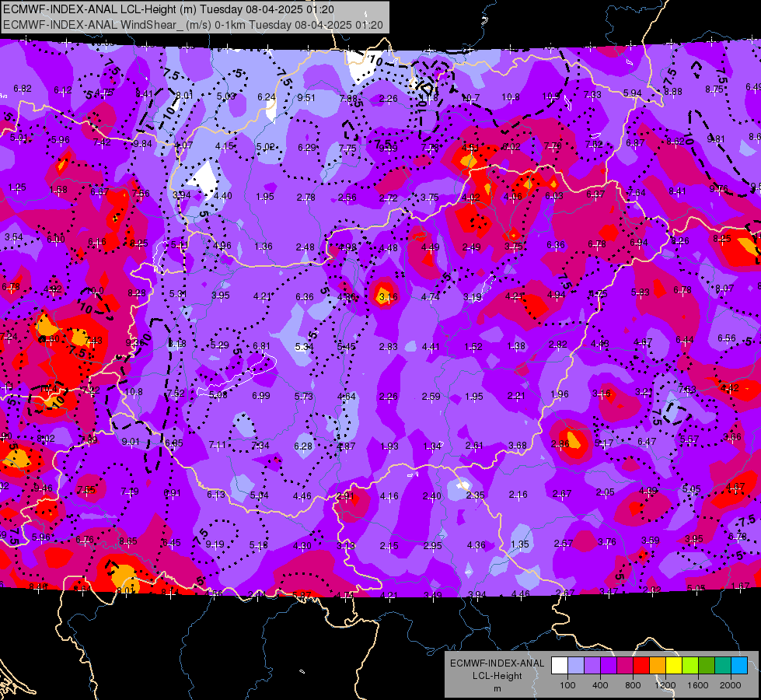The image size is (761, 700).
Task: Click the grid value 4.06
Action: 512,197
